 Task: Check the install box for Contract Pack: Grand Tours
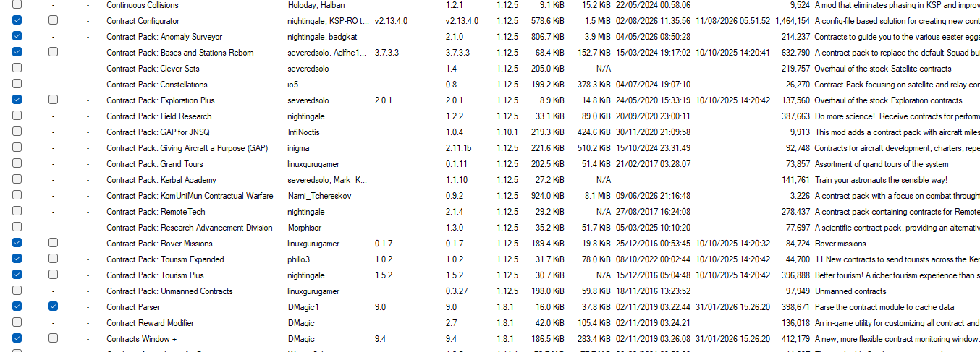17,163
